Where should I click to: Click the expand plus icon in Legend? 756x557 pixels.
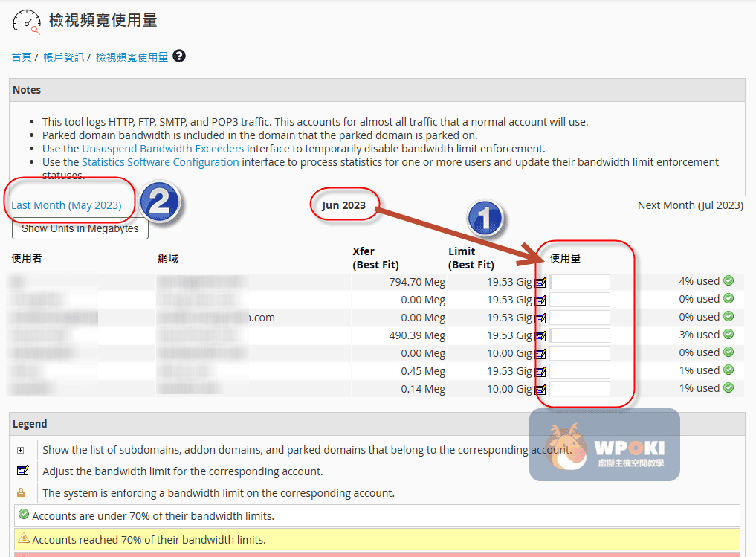21,450
